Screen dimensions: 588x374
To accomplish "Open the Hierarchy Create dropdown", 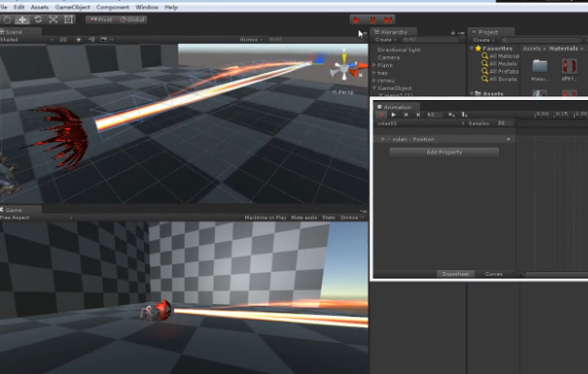I will tap(385, 39).
